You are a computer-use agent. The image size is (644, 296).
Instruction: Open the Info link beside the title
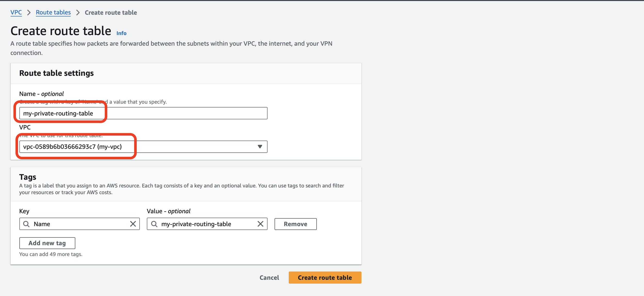coord(121,33)
